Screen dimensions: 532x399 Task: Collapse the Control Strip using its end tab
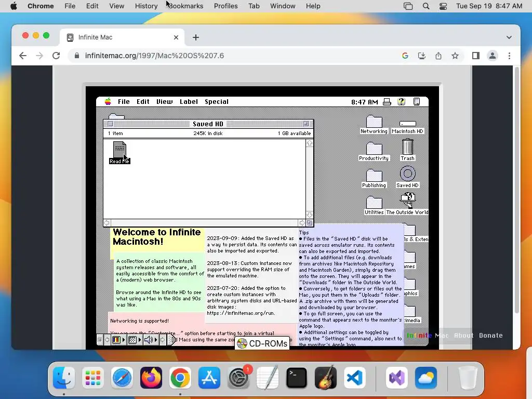[171, 340]
